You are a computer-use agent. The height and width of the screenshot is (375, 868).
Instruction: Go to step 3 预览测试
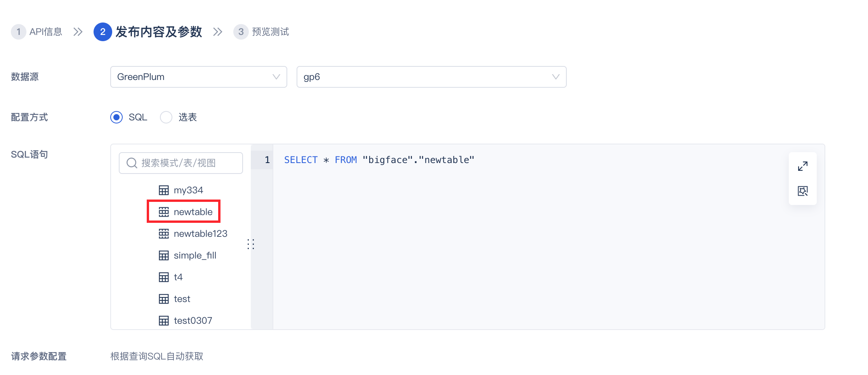[262, 32]
